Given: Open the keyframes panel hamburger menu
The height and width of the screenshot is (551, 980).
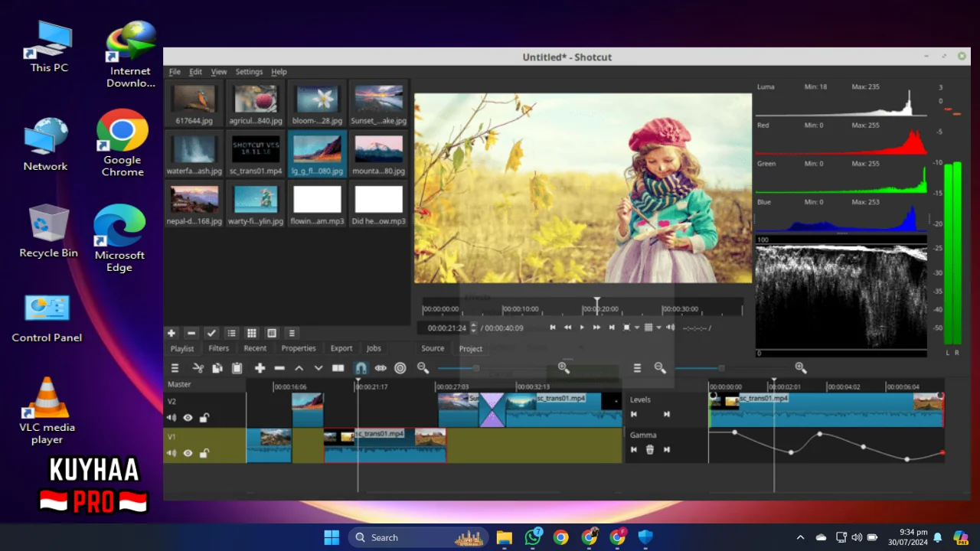Looking at the screenshot, I should (637, 368).
